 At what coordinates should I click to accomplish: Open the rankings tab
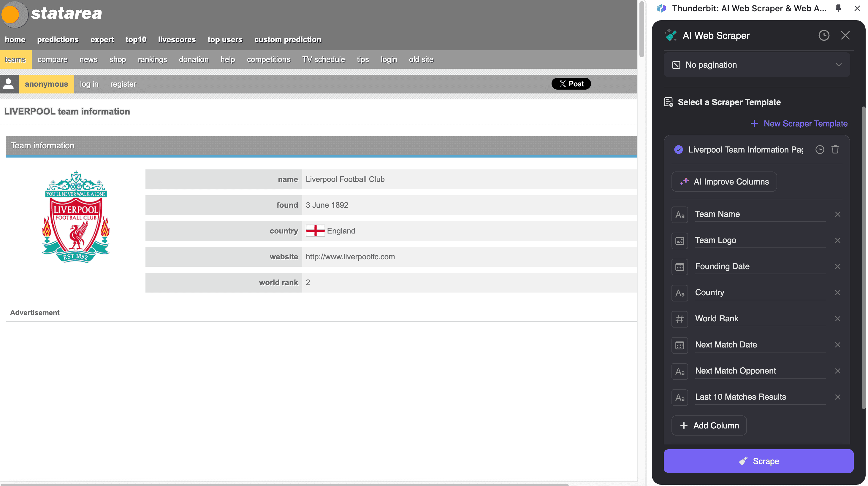152,60
